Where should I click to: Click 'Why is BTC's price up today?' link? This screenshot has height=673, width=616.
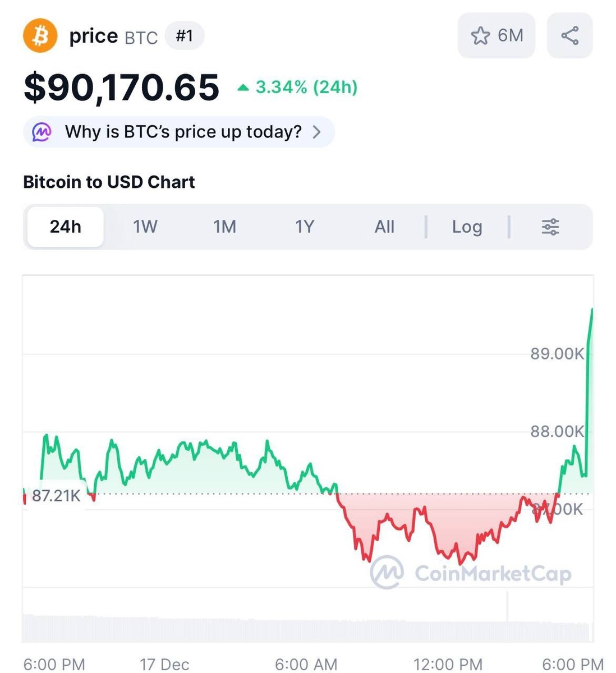tap(183, 132)
